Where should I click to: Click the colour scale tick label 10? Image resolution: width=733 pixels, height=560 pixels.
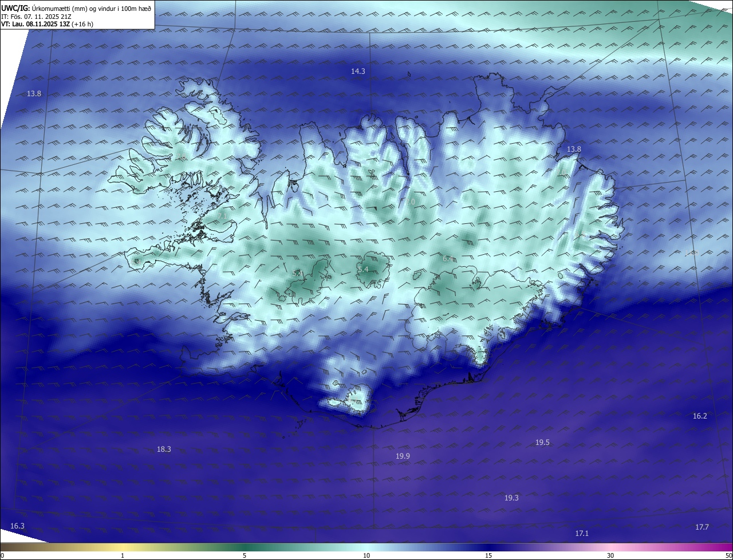coord(366,555)
